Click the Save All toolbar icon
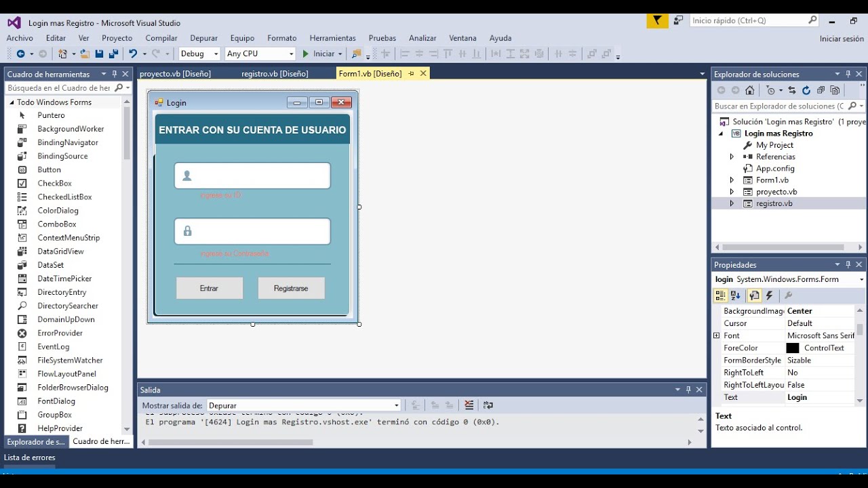This screenshot has width=868, height=488. [113, 54]
